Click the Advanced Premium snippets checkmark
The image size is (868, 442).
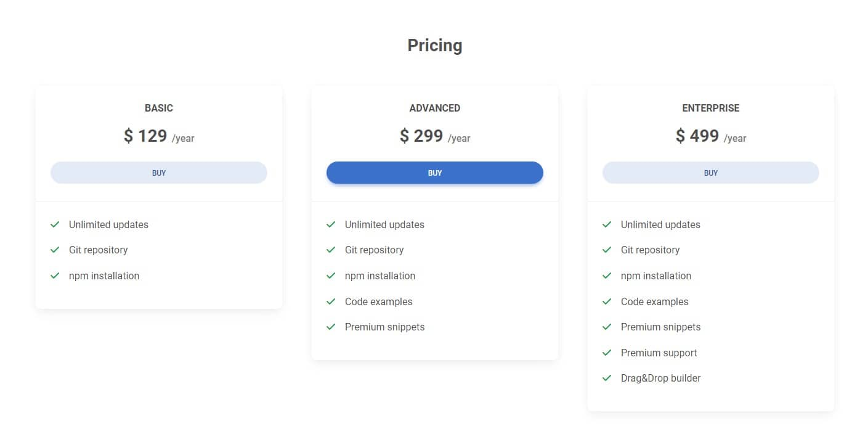[x=331, y=327]
